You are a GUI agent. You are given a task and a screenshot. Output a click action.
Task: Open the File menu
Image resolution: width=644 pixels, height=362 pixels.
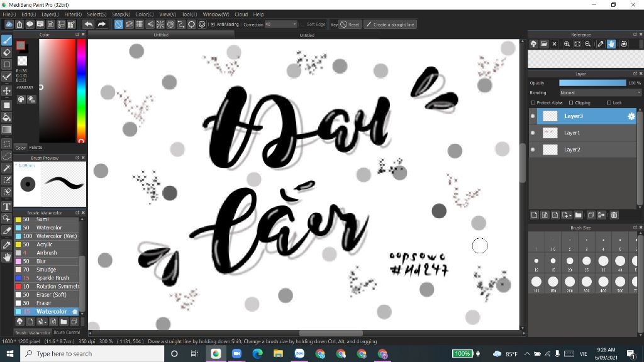9,14
